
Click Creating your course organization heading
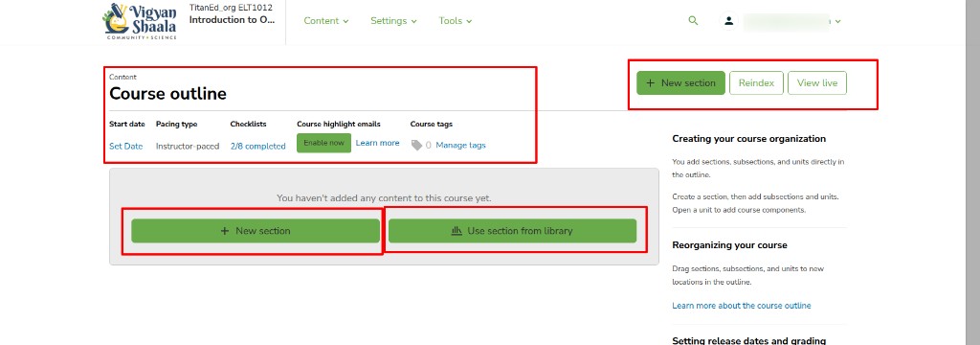click(x=748, y=139)
